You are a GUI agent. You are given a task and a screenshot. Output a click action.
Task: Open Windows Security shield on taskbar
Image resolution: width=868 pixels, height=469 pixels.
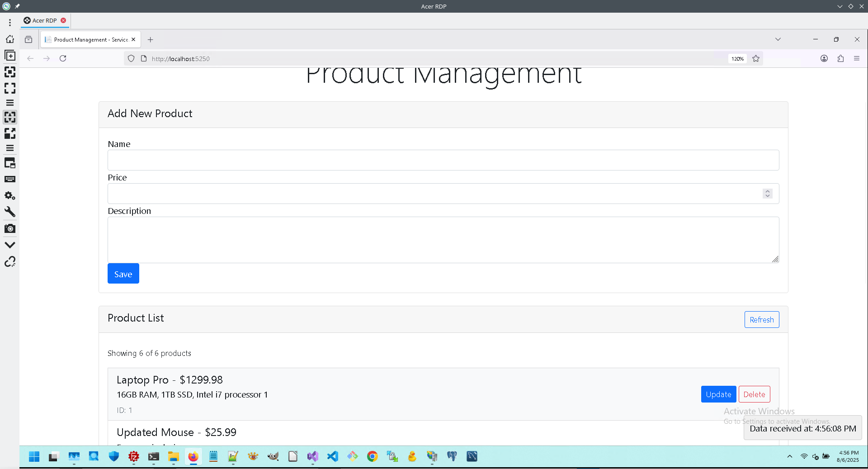point(114,456)
